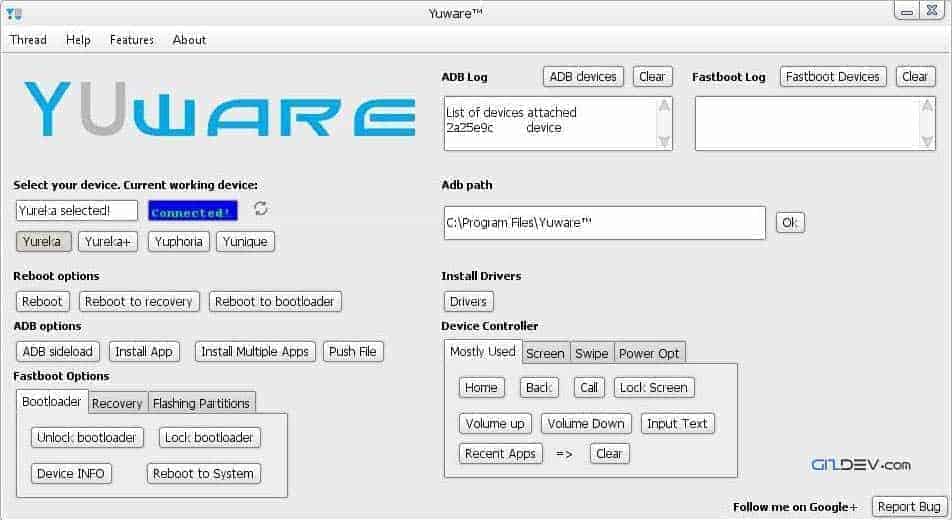Click the Lock Screen button

pos(654,388)
